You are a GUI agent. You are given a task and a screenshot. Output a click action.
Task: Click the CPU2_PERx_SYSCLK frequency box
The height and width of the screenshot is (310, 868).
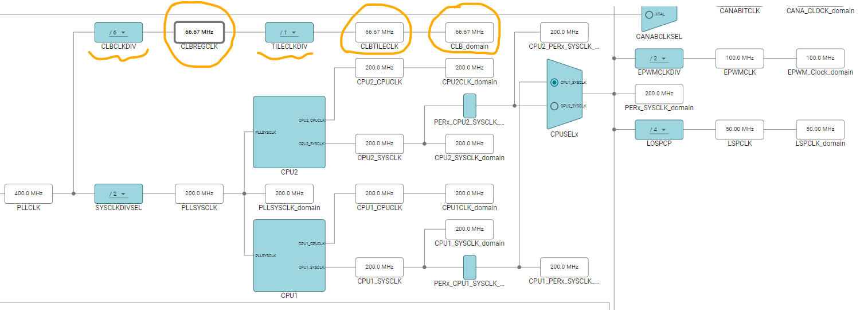pyautogui.click(x=564, y=32)
